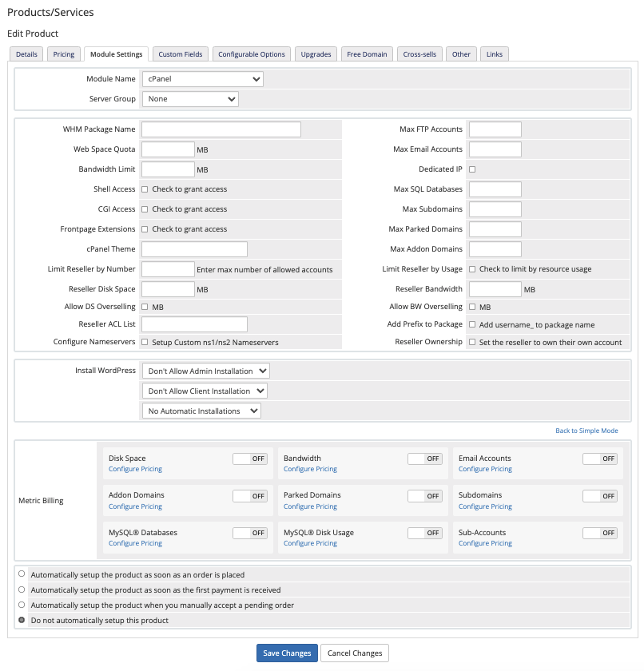Select Do not automatically setup radio
644x671 pixels.
(22, 620)
